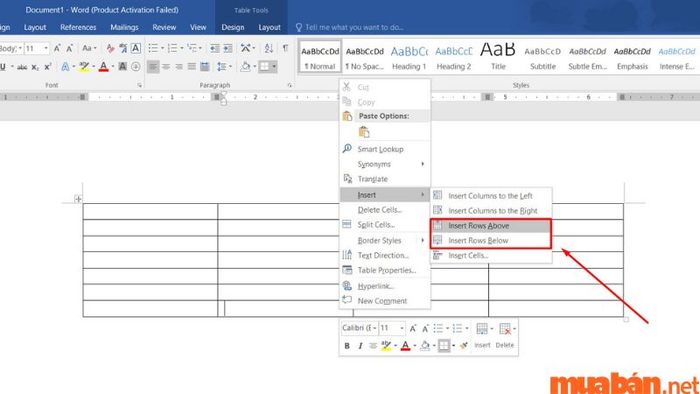Image resolution: width=700 pixels, height=394 pixels.
Task: Click the Phonetic Guide icon
Action: click(x=123, y=48)
